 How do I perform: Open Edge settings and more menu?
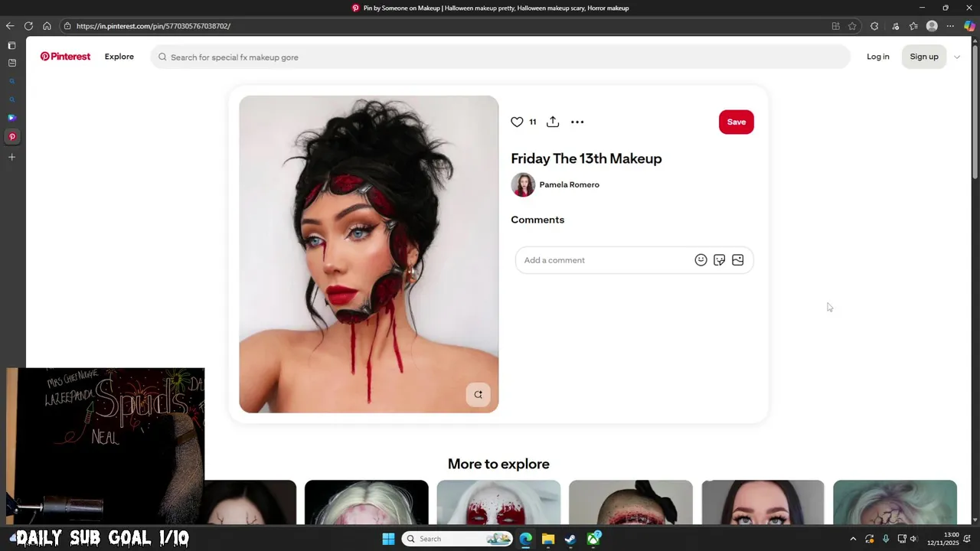click(x=950, y=26)
